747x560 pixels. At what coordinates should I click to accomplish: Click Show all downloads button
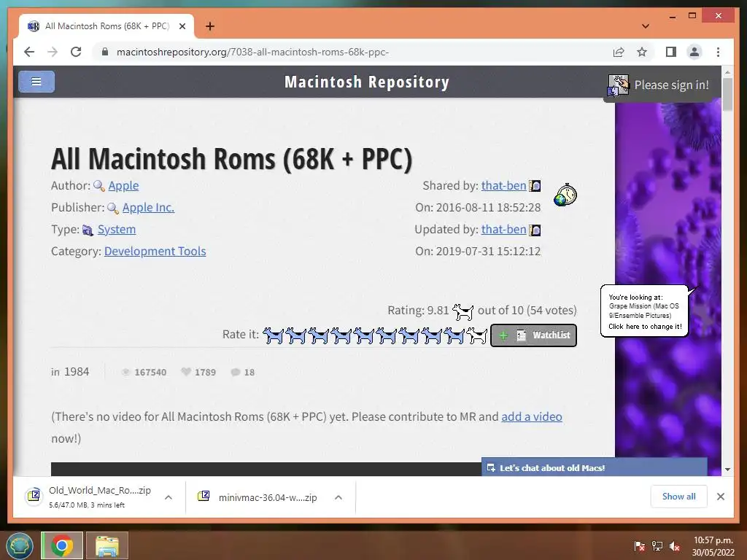pyautogui.click(x=678, y=497)
